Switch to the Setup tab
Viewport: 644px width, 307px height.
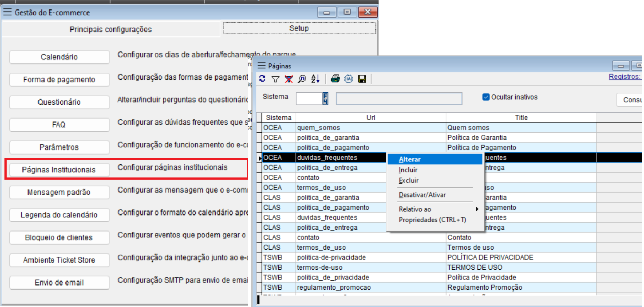coord(298,28)
